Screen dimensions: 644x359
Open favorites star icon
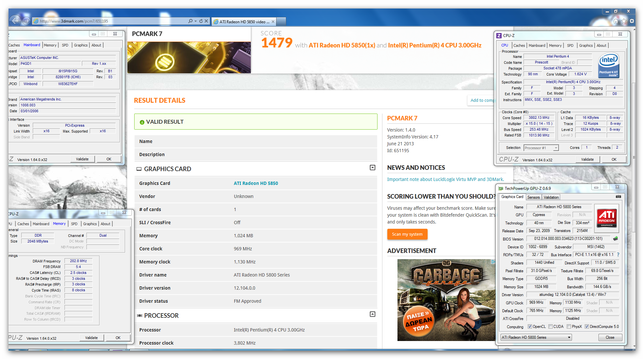point(624,21)
